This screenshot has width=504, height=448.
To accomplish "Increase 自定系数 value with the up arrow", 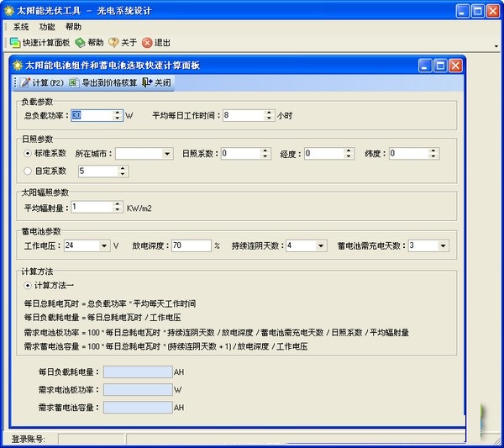I will click(x=123, y=168).
